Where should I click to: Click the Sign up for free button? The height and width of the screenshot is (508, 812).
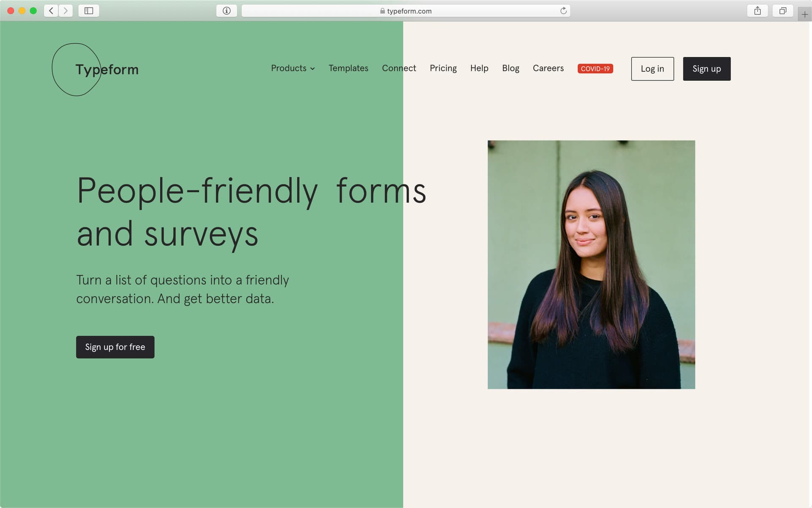pos(115,347)
